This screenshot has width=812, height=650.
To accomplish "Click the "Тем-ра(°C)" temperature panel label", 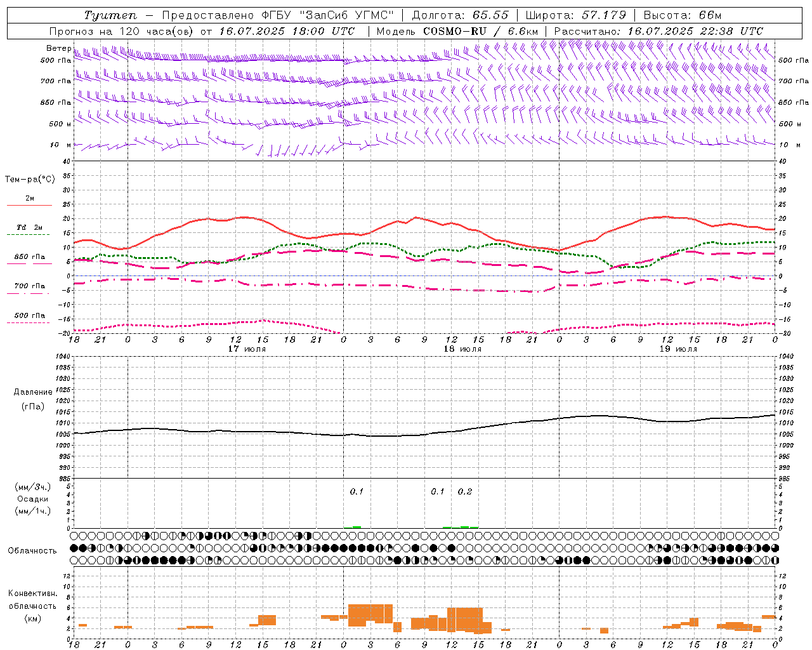I will [30, 180].
